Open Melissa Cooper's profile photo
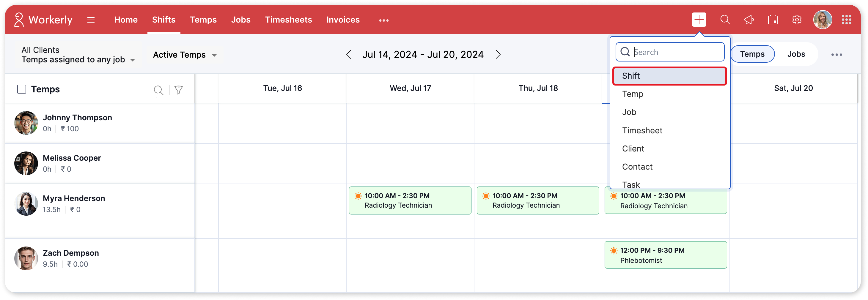The height and width of the screenshot is (300, 868). 26,163
